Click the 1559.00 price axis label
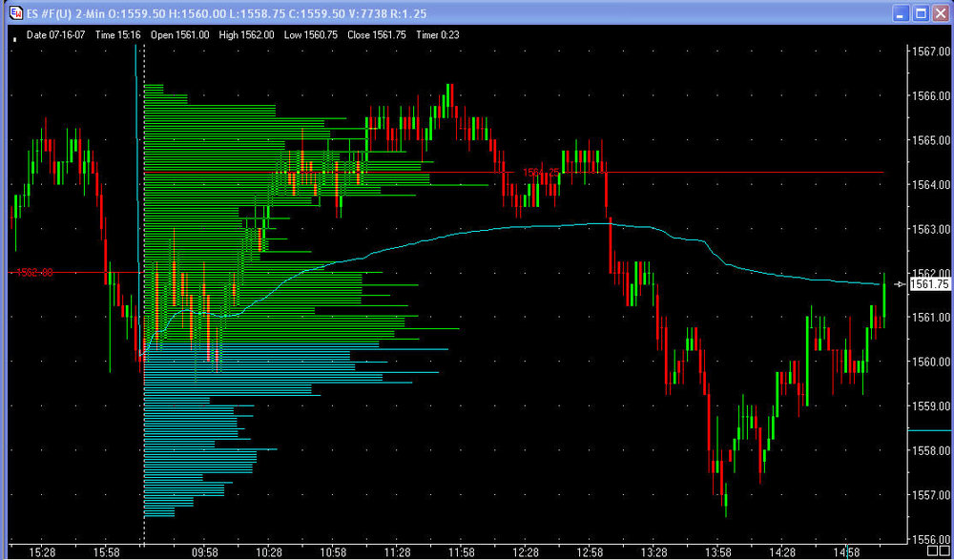Screen dimensions: 954x560 [x=929, y=406]
